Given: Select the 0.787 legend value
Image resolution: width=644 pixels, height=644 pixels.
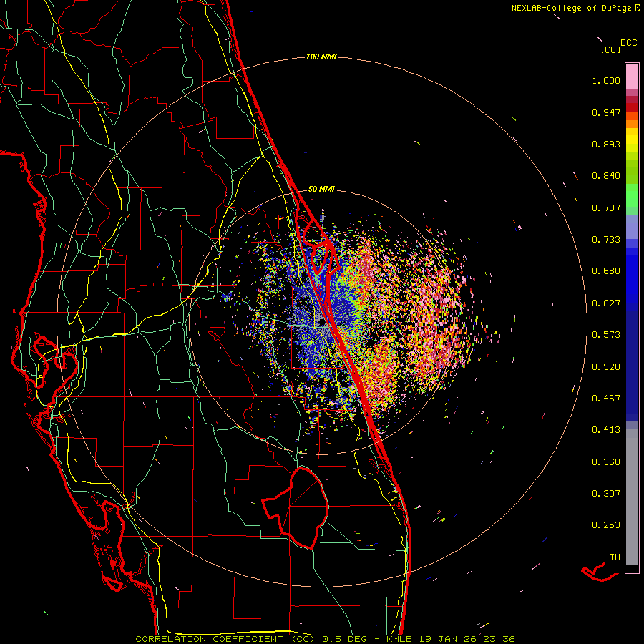Looking at the screenshot, I should (606, 208).
